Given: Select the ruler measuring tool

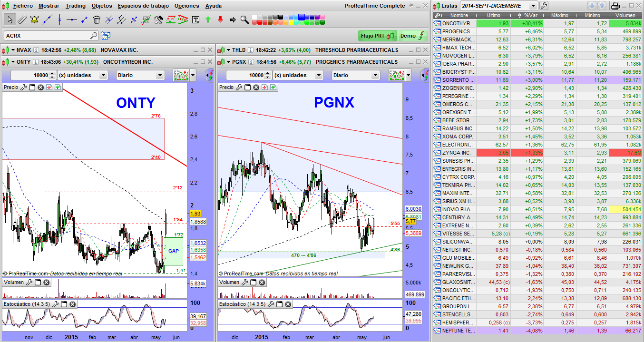Looking at the screenshot, I should [x=22, y=20].
